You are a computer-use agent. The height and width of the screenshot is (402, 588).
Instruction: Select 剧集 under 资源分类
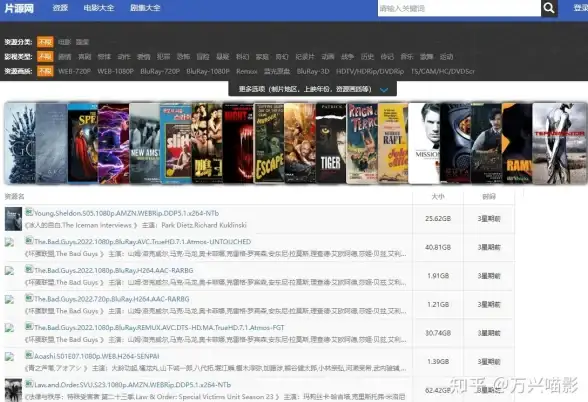pyautogui.click(x=82, y=42)
